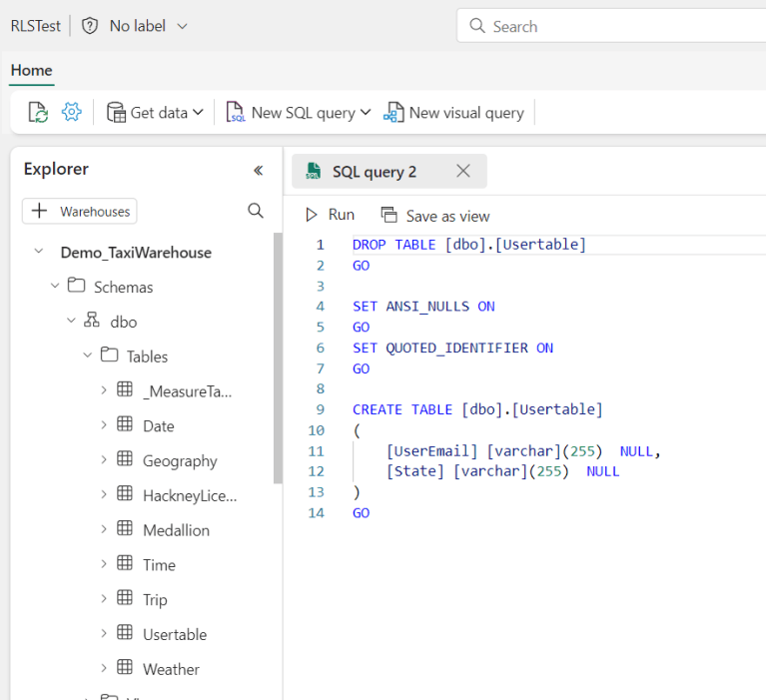
Task: Expand the Trip table
Action: [104, 598]
